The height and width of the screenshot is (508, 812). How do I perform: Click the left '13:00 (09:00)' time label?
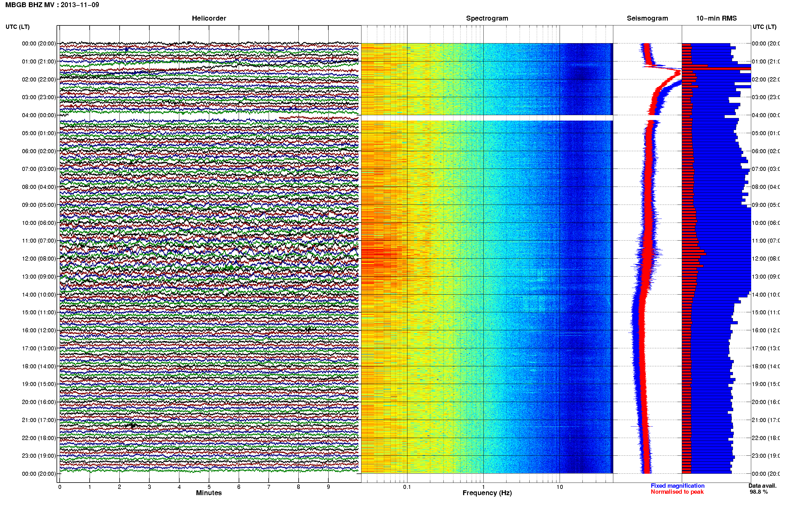[39, 277]
